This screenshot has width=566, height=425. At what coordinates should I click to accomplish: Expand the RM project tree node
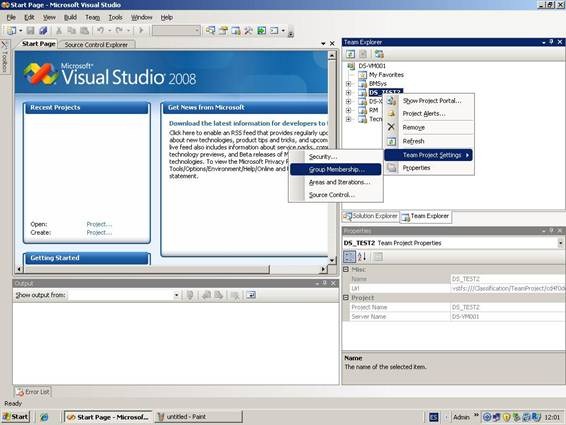point(348,110)
